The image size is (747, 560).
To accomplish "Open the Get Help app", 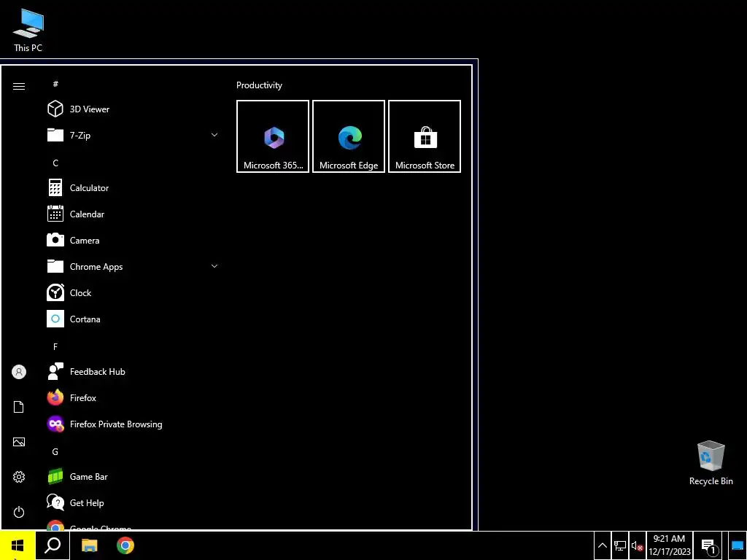I will click(133, 503).
